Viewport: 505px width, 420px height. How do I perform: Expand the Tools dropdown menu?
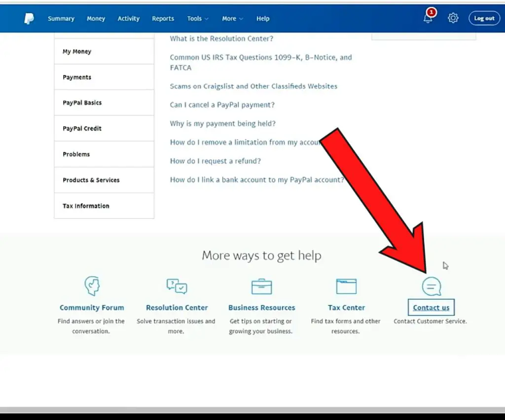point(198,19)
